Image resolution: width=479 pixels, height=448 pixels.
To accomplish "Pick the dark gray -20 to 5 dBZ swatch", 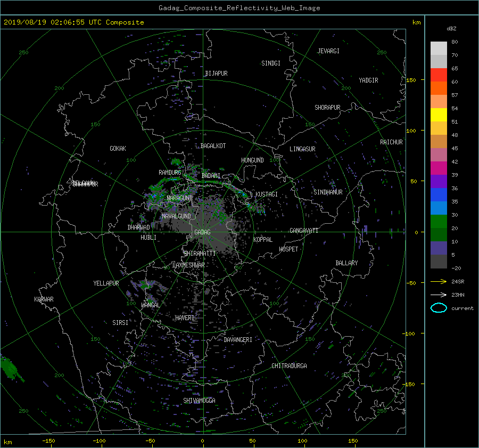I will pyautogui.click(x=439, y=261).
